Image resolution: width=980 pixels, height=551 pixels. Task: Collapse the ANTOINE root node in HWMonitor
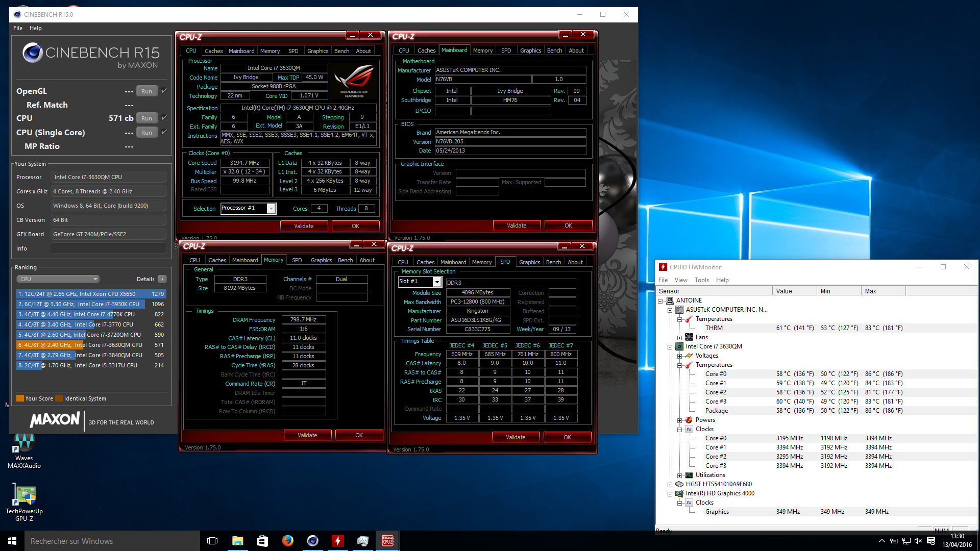click(660, 301)
